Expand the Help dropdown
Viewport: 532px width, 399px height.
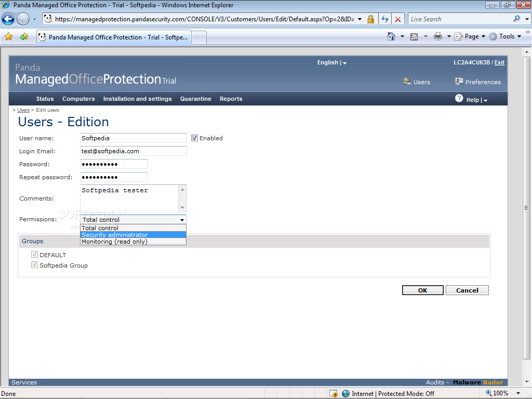(477, 100)
